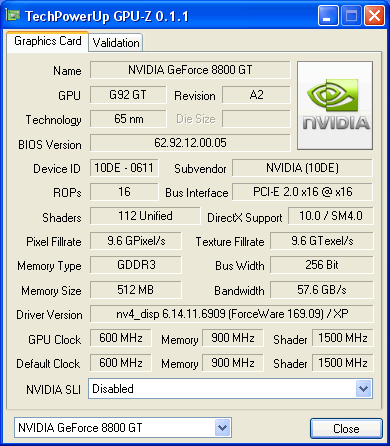Switch to the Validation tab
This screenshot has width=390, height=446.
click(x=116, y=43)
